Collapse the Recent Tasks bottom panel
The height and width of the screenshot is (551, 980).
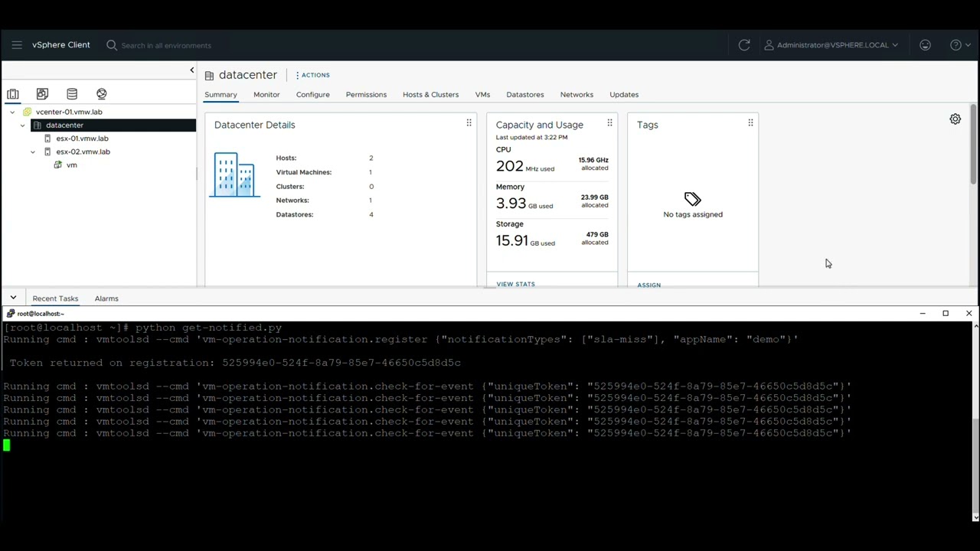point(13,298)
